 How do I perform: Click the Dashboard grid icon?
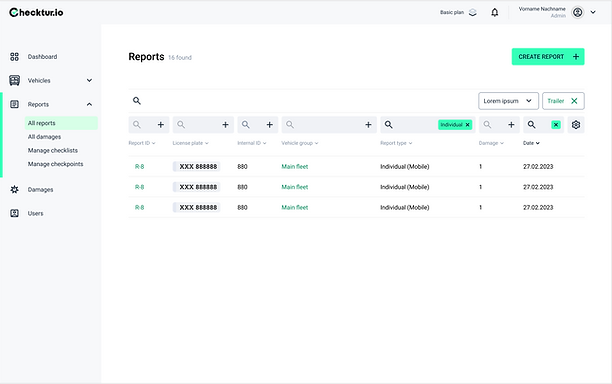(14, 57)
